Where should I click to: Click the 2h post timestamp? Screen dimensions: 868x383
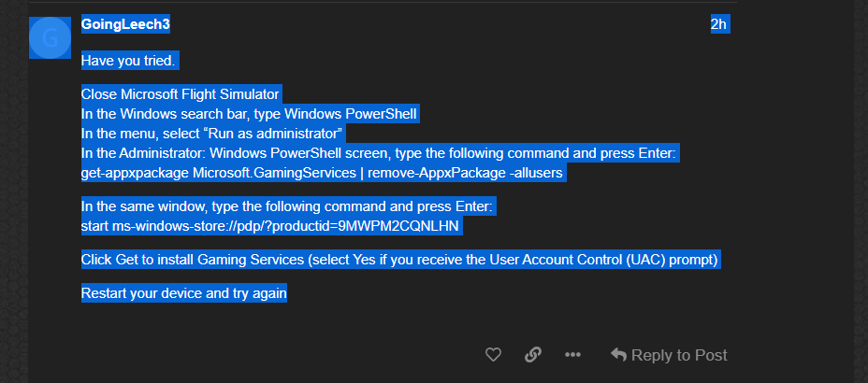tap(718, 24)
